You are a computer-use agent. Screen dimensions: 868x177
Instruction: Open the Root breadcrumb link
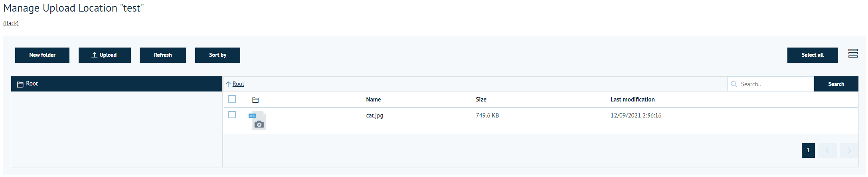point(238,84)
